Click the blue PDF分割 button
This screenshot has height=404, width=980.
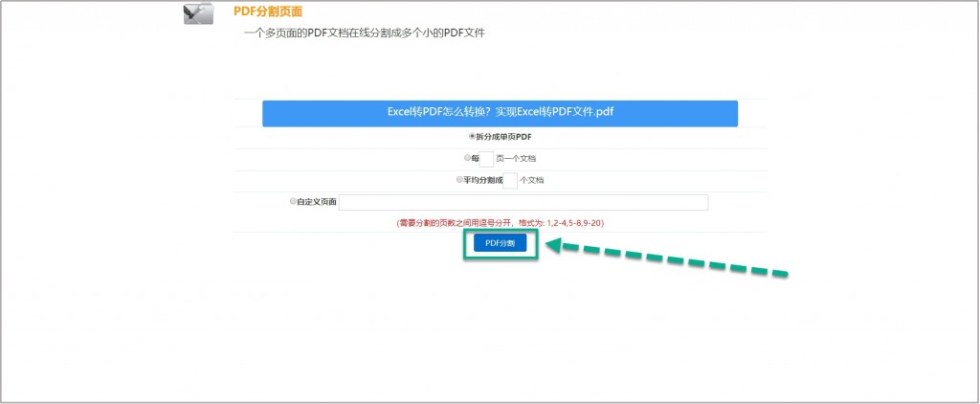click(500, 242)
